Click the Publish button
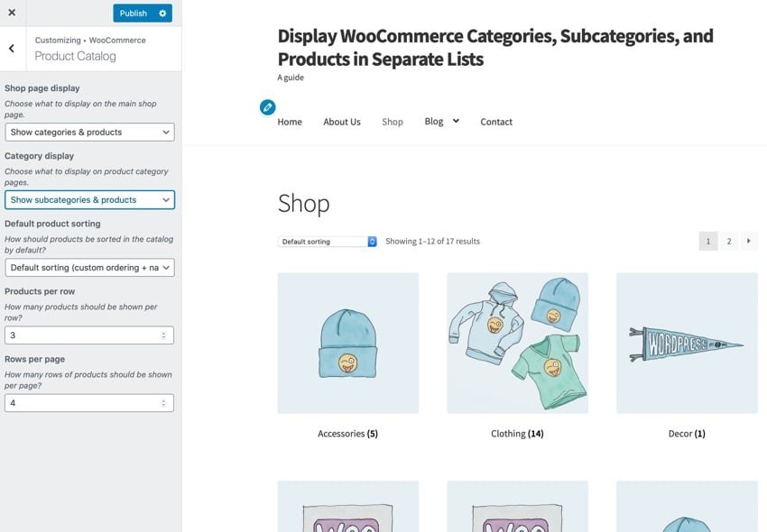Screen dimensions: 767x532 [134, 13]
